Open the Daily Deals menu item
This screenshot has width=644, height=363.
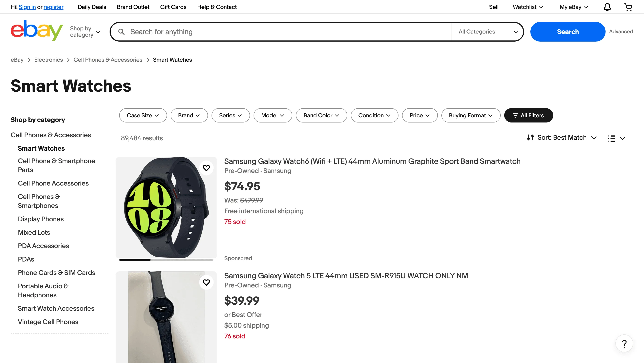pyautogui.click(x=92, y=7)
